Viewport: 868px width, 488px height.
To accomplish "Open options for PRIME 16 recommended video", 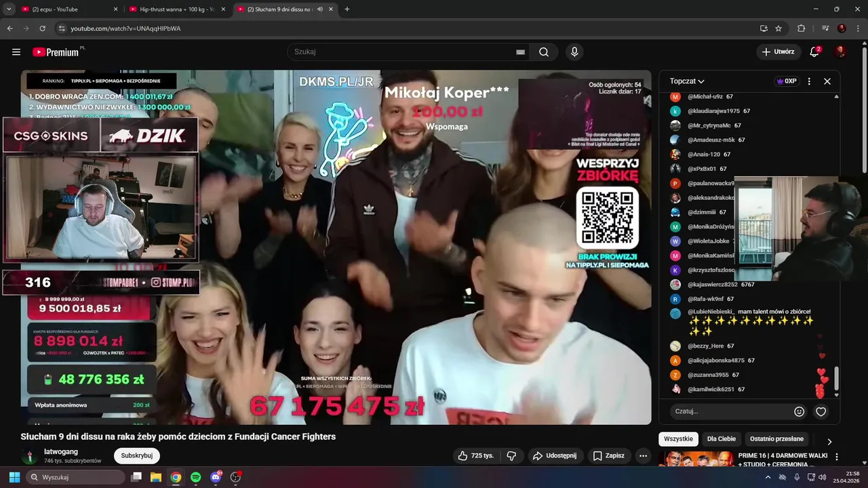I will click(x=837, y=457).
